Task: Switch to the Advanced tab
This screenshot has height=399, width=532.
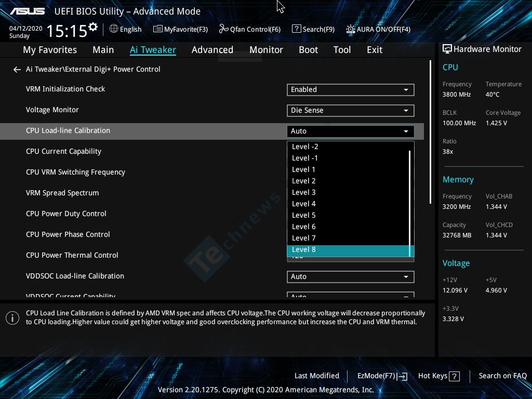Action: point(212,50)
